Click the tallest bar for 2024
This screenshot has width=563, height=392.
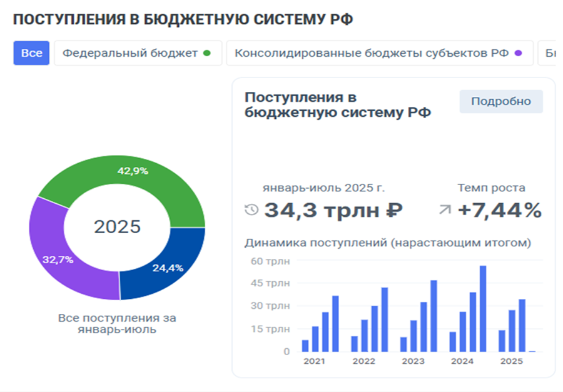pos(482,308)
